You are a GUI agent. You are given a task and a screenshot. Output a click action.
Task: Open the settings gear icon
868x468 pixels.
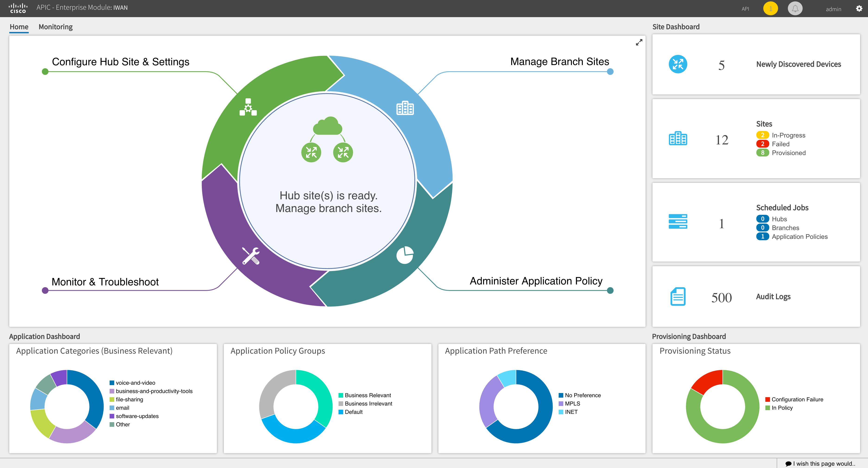[859, 9]
